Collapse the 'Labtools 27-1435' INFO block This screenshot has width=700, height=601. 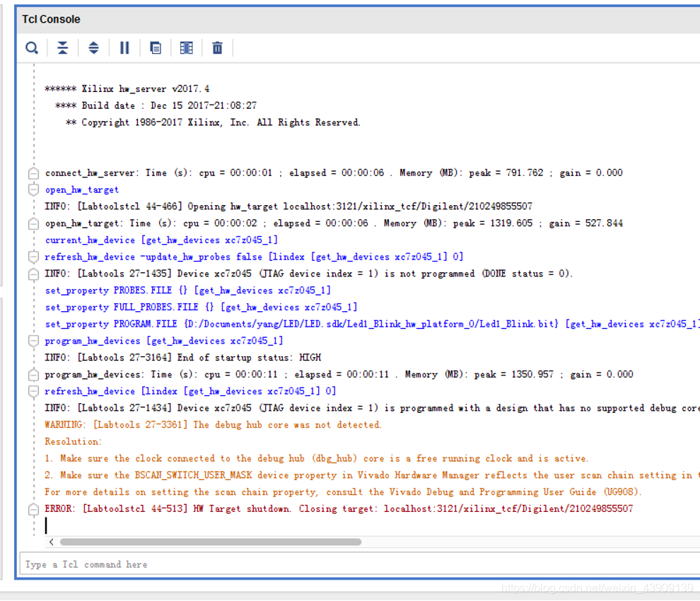coord(33,274)
